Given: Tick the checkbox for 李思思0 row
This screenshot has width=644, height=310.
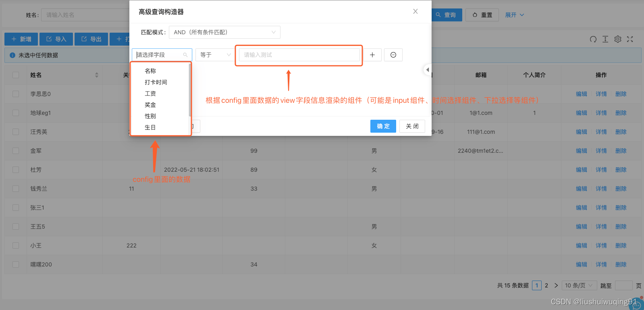Looking at the screenshot, I should (16, 94).
